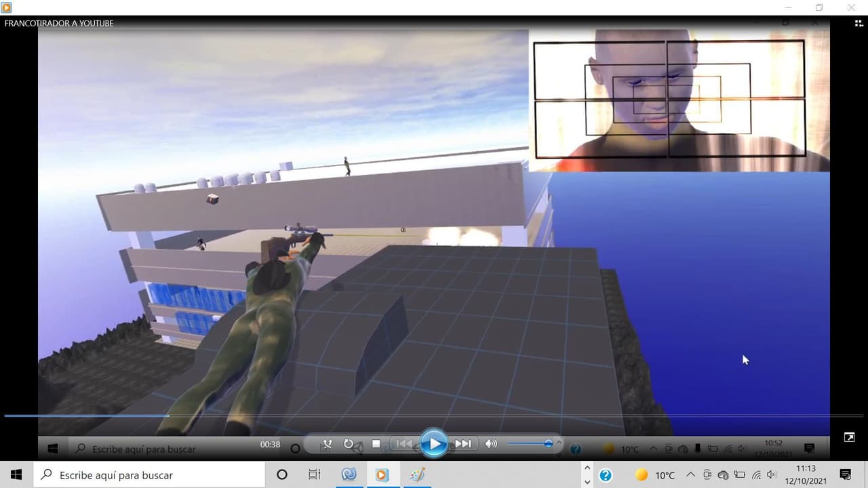Adjust the player volume slider
Screen dimensions: 868x488
pos(529,444)
